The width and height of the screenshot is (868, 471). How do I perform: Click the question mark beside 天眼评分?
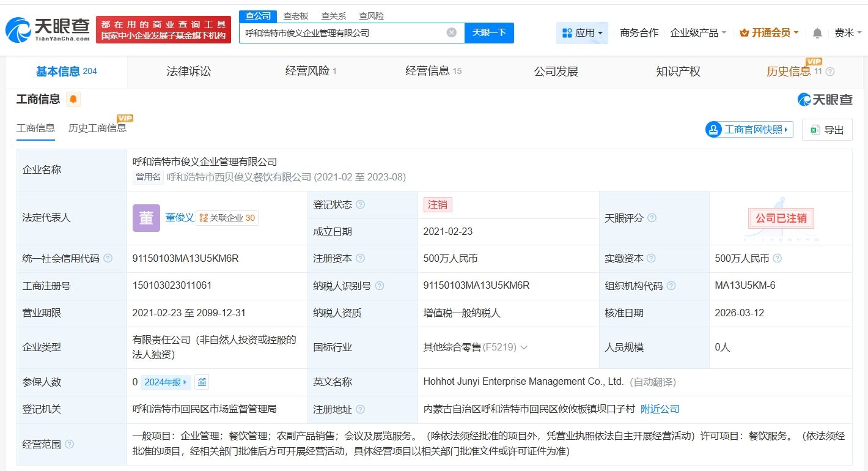[x=652, y=218]
